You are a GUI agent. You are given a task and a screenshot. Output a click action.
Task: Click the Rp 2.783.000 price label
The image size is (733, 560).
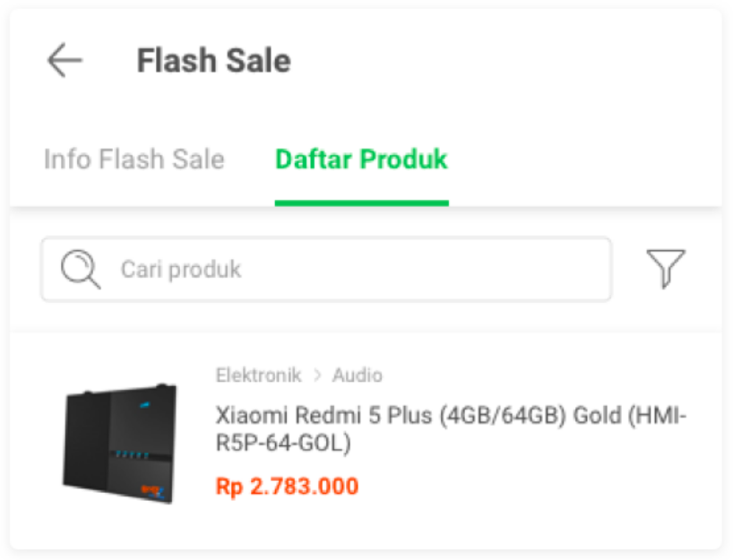pos(289,488)
